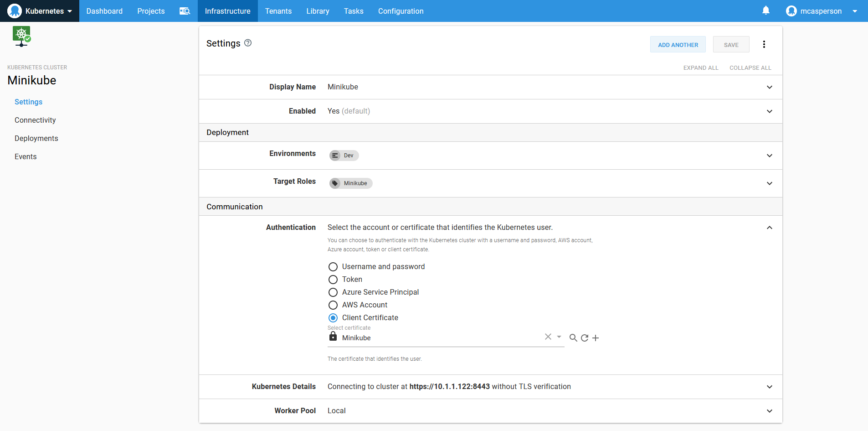Click the Select certificate field
Viewport: 868px width, 431px height.
click(437, 338)
